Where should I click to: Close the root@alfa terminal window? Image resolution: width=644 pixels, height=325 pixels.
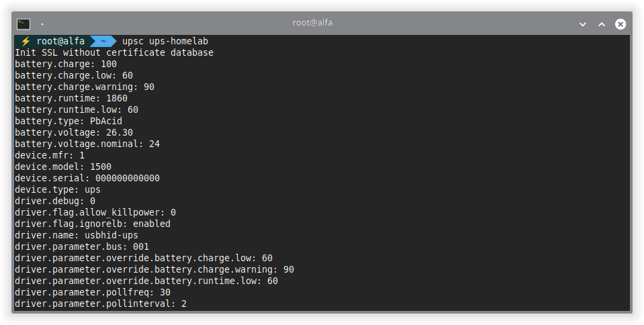pyautogui.click(x=620, y=24)
